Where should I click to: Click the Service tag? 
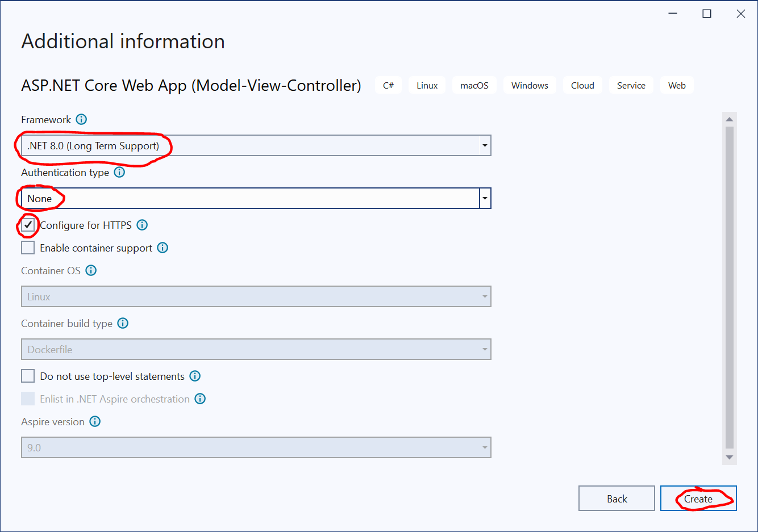[631, 85]
